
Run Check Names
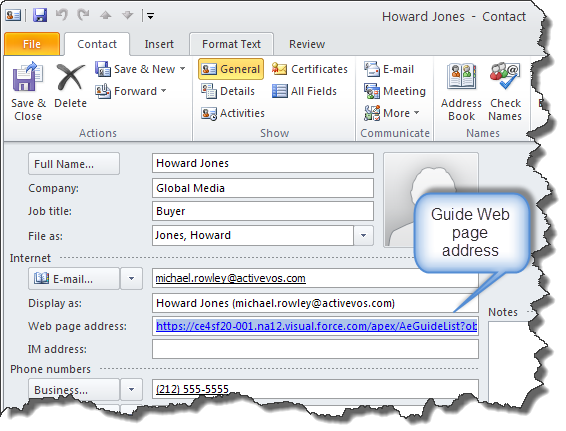tap(505, 91)
